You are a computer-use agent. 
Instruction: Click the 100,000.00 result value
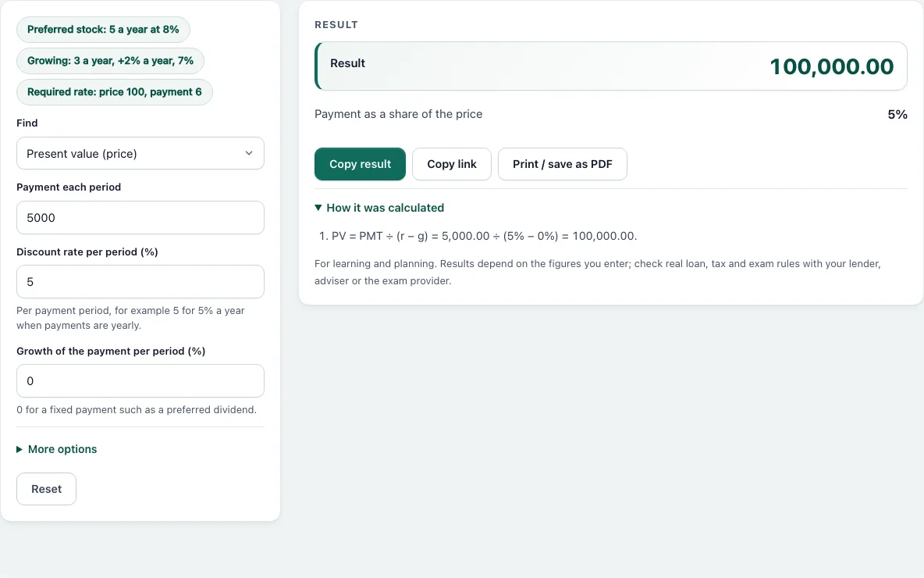(831, 66)
